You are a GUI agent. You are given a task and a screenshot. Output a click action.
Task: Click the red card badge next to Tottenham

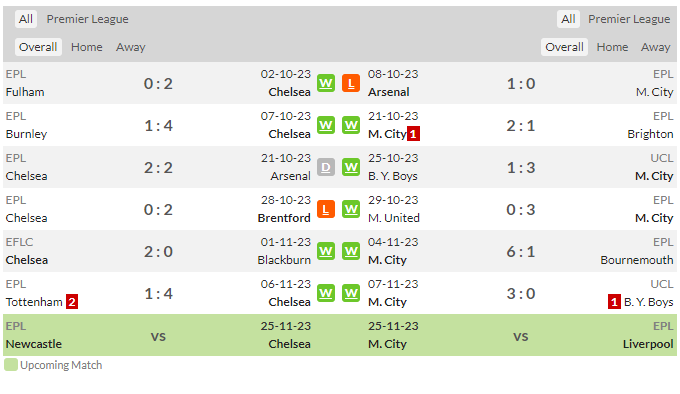point(72,302)
